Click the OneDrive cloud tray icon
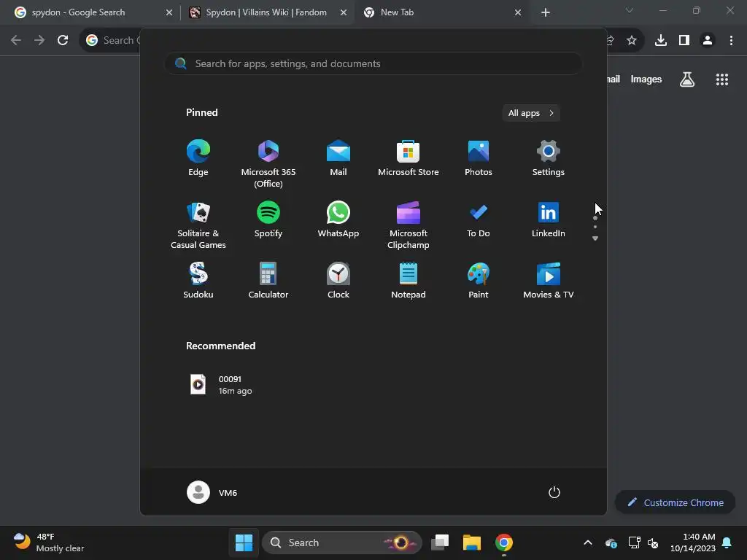The image size is (747, 560). click(x=611, y=542)
